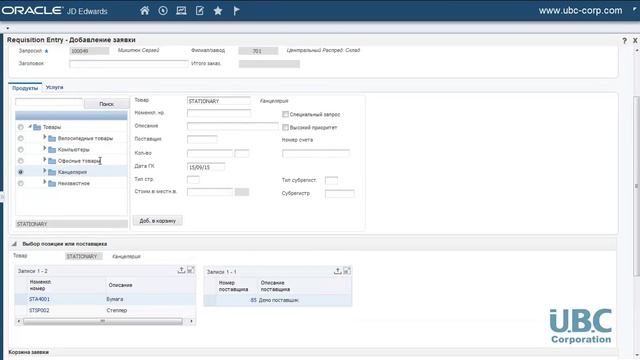Screen dimensions: 640x360
Task: Open item link STSP002
Action: [x=39, y=311]
